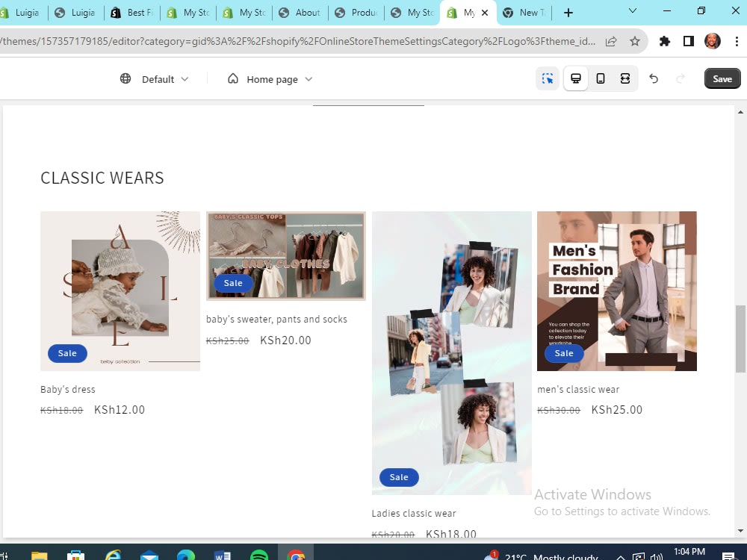Switch to the About tab
The image size is (747, 560).
300,13
